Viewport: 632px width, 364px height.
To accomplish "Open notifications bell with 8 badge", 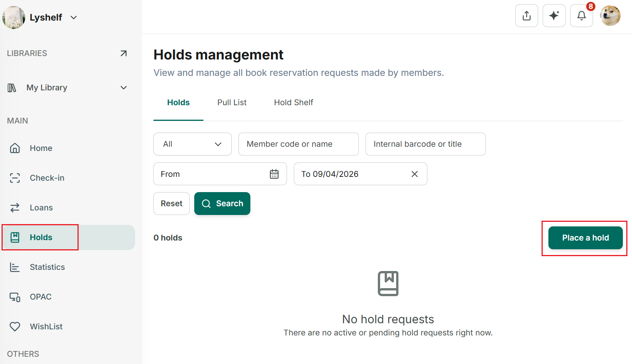I will [x=582, y=16].
